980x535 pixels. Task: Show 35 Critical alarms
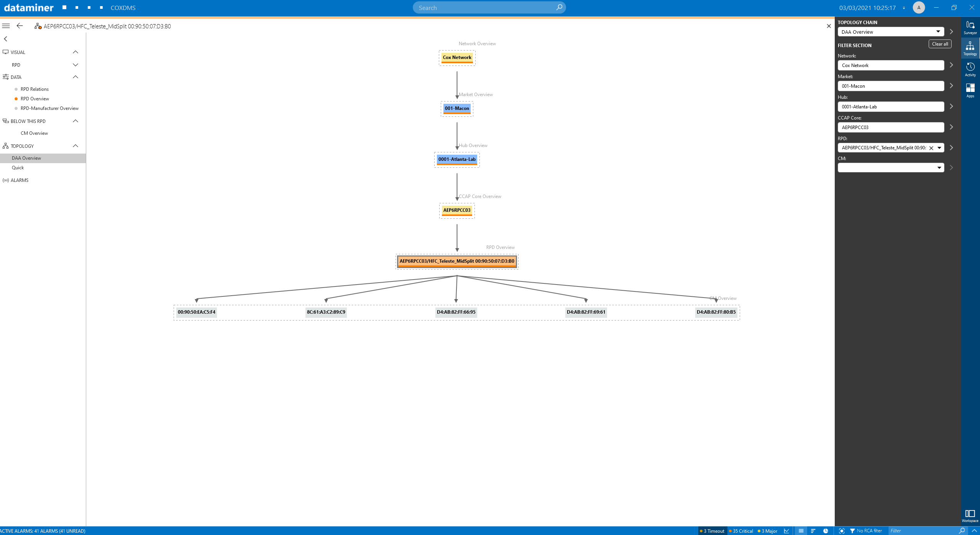click(741, 531)
